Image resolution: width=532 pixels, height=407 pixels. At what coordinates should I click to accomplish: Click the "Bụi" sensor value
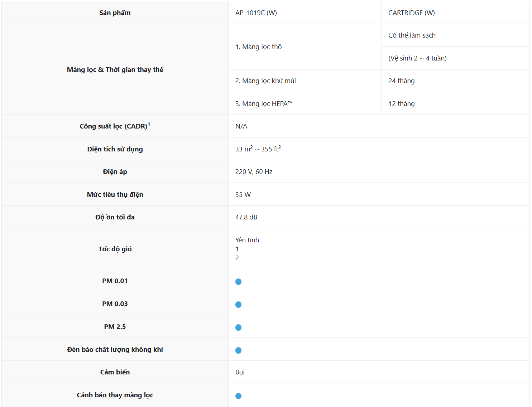tap(240, 372)
